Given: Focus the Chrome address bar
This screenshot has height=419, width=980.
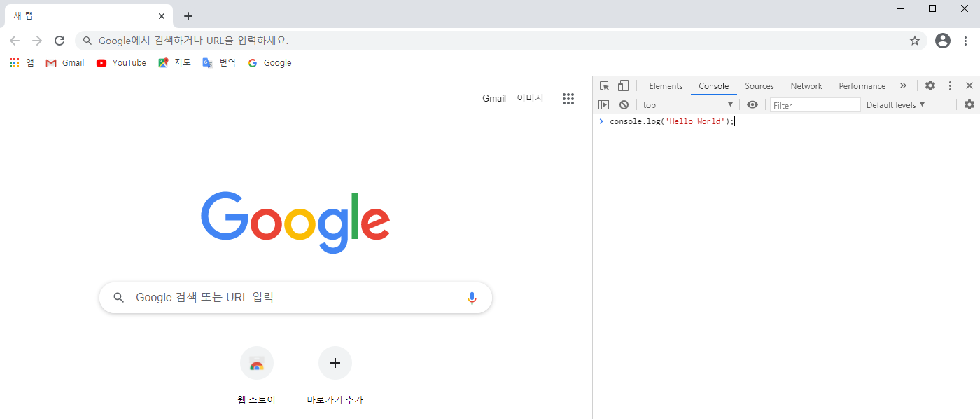Looking at the screenshot, I should (x=501, y=41).
